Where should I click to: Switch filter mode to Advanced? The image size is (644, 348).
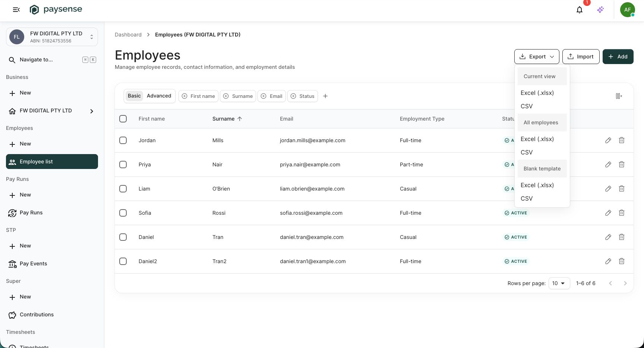pyautogui.click(x=159, y=96)
